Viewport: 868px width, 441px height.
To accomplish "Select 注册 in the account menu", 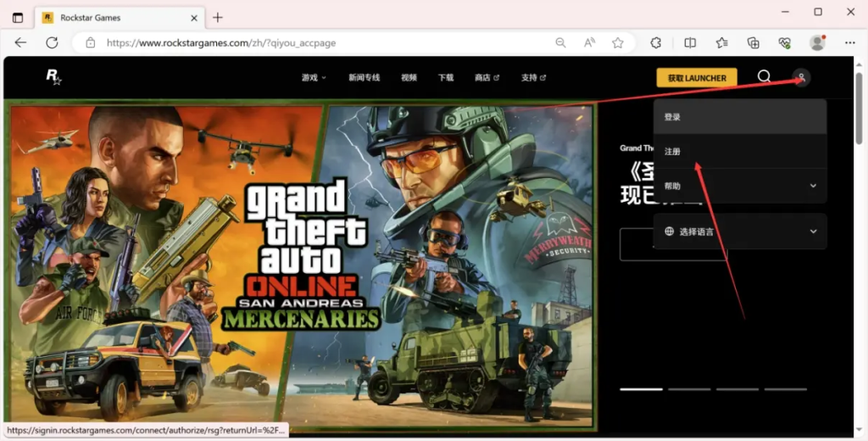I will coord(740,151).
